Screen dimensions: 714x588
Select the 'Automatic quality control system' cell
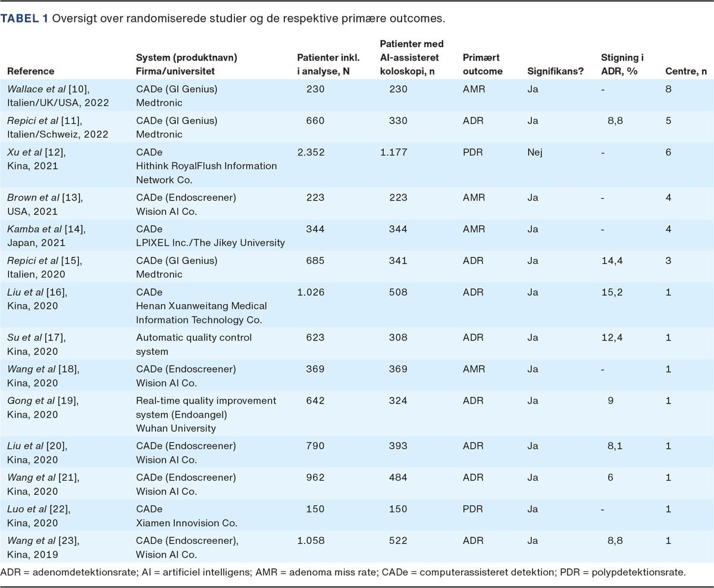194,344
